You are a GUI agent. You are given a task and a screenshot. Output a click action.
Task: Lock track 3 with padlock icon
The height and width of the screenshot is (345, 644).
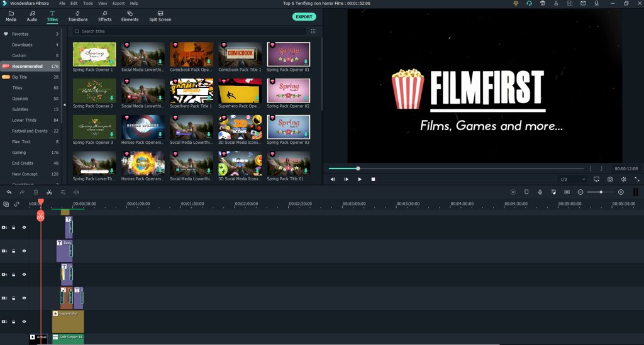[14, 298]
